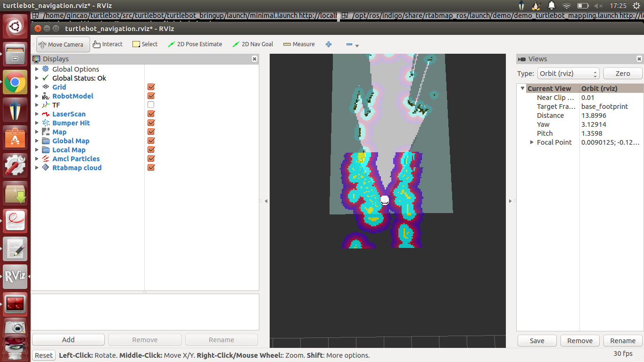
Task: Open Google Chrome from the launcher
Action: 15,83
